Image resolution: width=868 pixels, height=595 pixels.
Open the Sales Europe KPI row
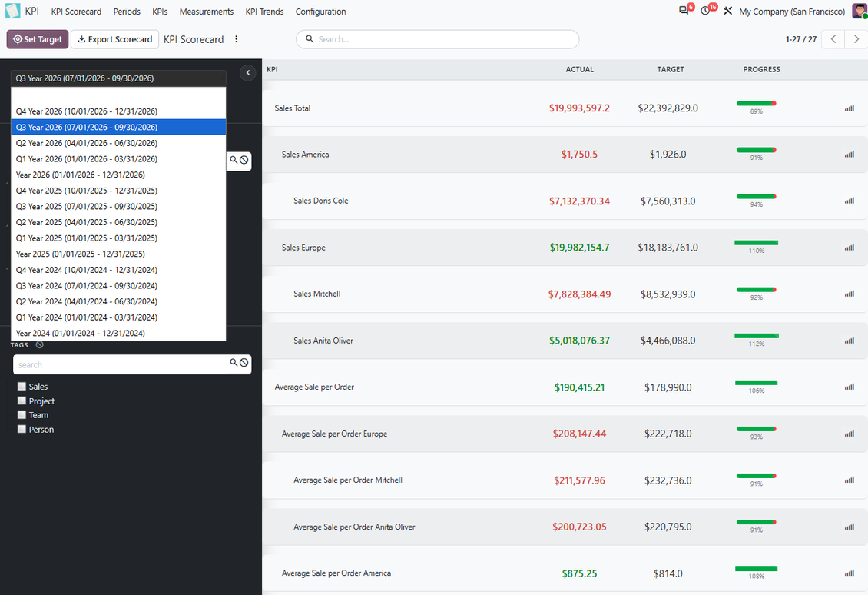(565, 248)
